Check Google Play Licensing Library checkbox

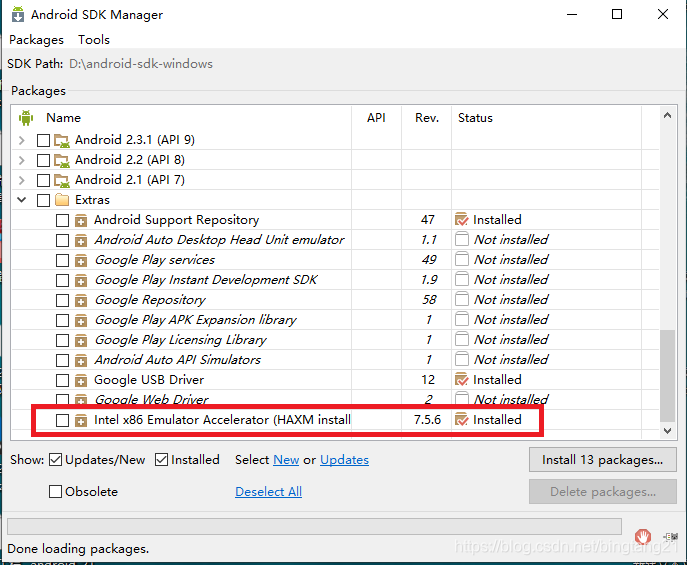[62, 340]
